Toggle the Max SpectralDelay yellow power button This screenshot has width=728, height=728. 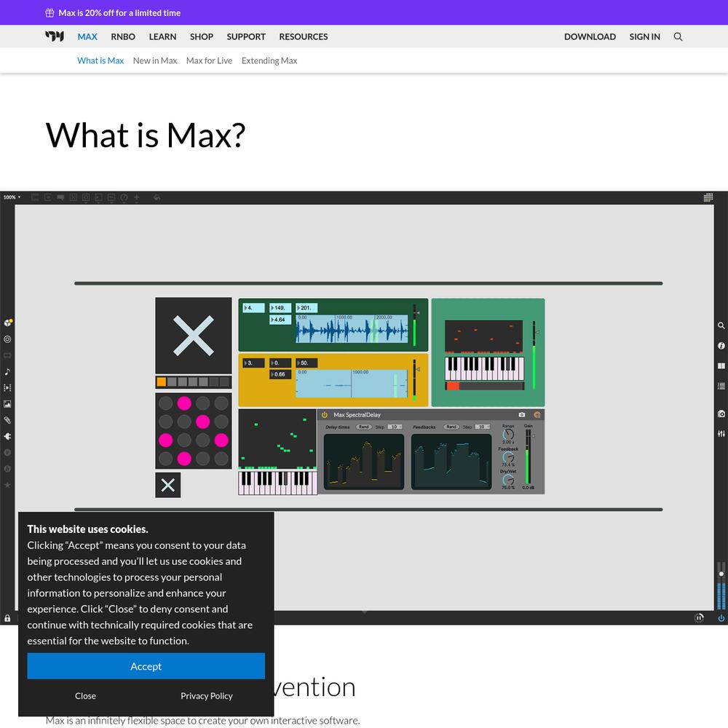[x=325, y=415]
